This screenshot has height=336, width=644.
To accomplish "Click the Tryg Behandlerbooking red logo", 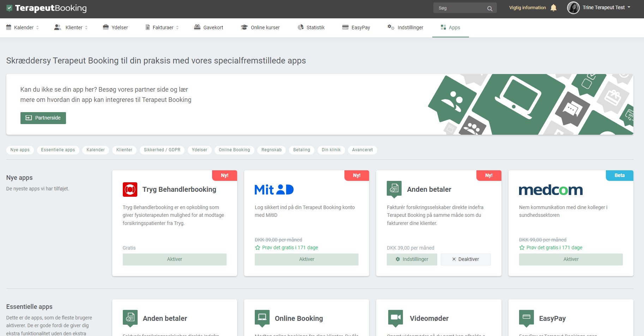I will 130,189.
